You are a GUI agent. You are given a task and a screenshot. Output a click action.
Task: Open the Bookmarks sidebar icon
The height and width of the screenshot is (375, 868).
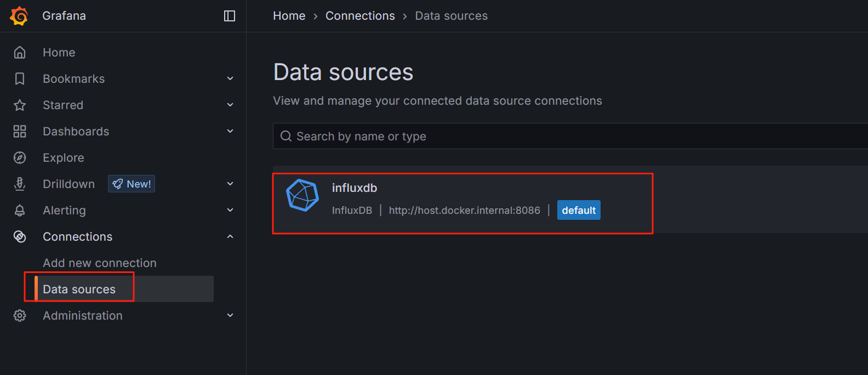coord(20,78)
